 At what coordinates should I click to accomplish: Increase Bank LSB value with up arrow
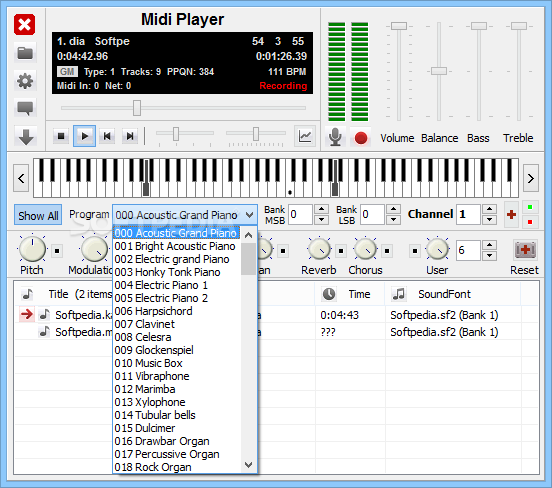tap(393, 209)
